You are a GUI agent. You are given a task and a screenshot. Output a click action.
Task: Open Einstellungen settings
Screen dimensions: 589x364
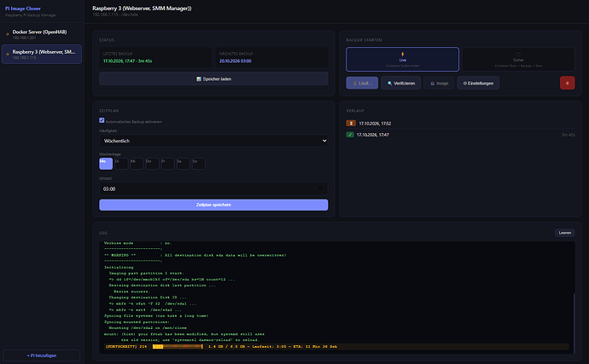[x=478, y=83]
